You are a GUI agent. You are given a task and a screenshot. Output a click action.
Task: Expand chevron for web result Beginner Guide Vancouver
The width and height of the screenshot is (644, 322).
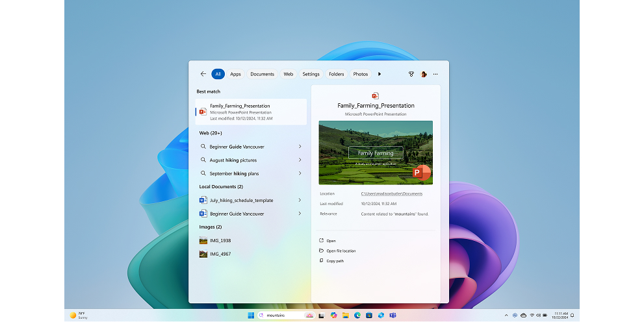point(300,147)
